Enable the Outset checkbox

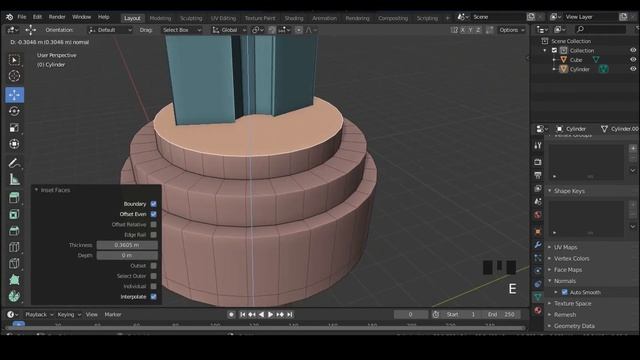[x=153, y=266]
